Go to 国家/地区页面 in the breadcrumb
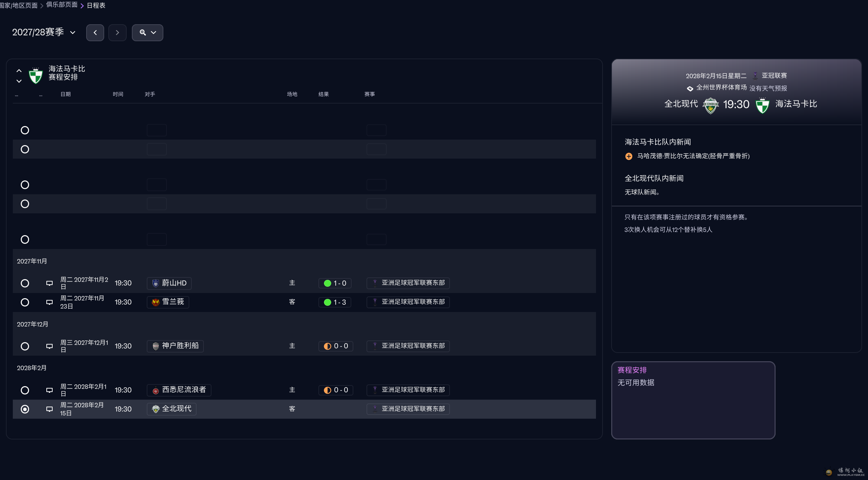868x480 pixels. click(19, 6)
